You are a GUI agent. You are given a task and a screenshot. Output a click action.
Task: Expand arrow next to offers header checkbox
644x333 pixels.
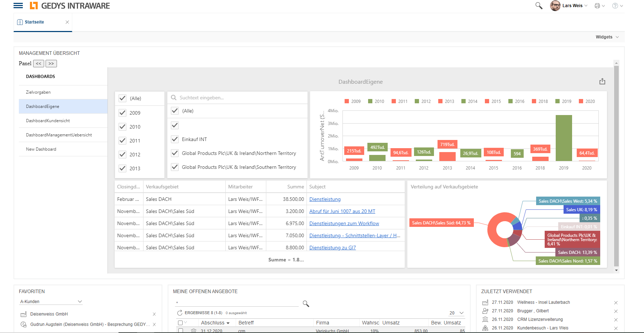point(185,322)
